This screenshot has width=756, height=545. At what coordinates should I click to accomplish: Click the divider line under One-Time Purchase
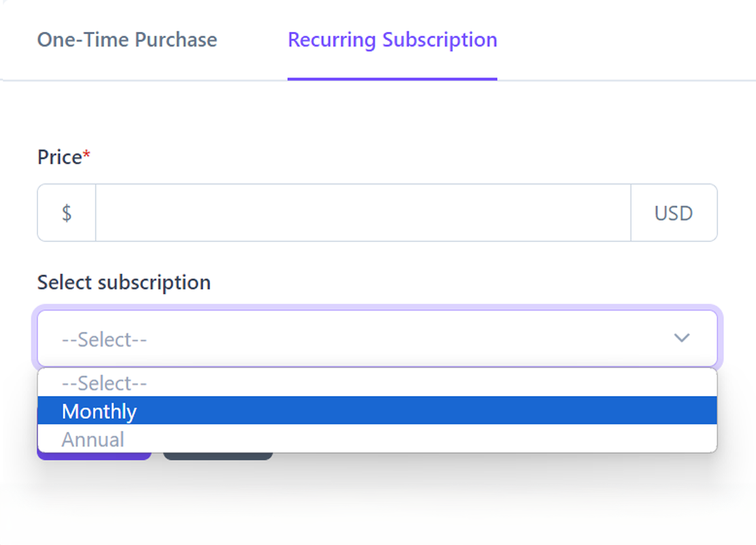click(127, 80)
